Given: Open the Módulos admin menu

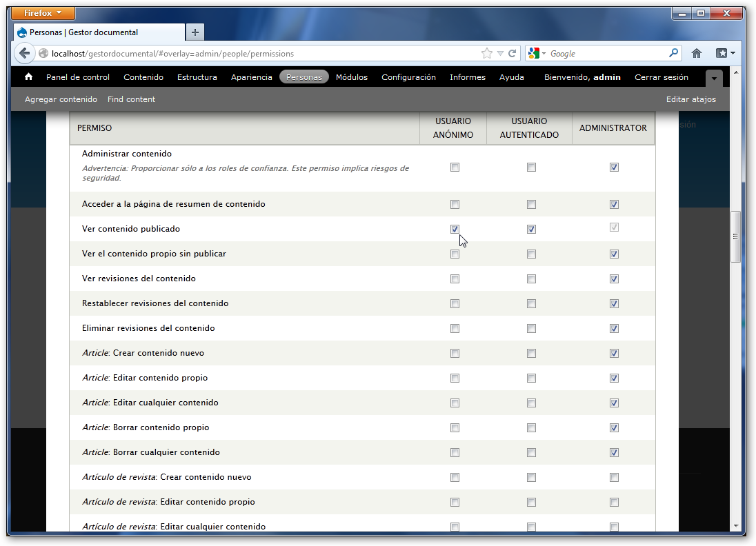Looking at the screenshot, I should [352, 77].
